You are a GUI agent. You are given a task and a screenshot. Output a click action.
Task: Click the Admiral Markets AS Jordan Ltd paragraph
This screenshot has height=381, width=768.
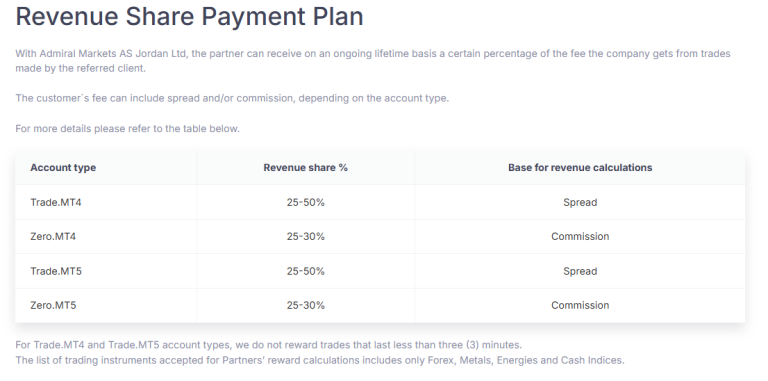point(373,61)
